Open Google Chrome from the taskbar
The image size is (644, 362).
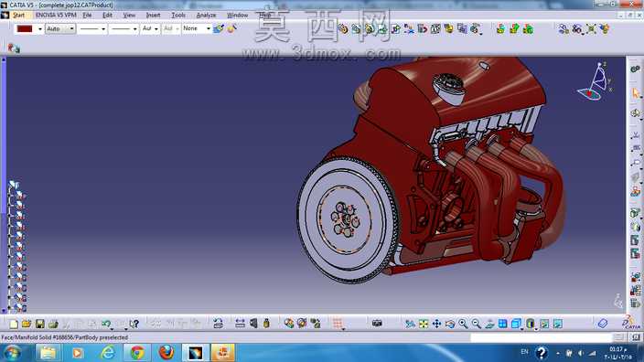(137, 353)
